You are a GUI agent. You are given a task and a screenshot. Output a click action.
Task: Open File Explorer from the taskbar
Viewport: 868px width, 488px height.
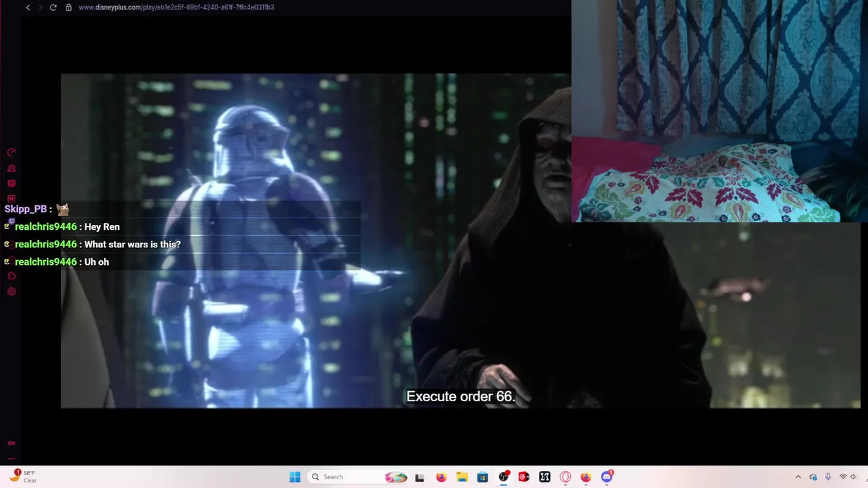tap(462, 477)
